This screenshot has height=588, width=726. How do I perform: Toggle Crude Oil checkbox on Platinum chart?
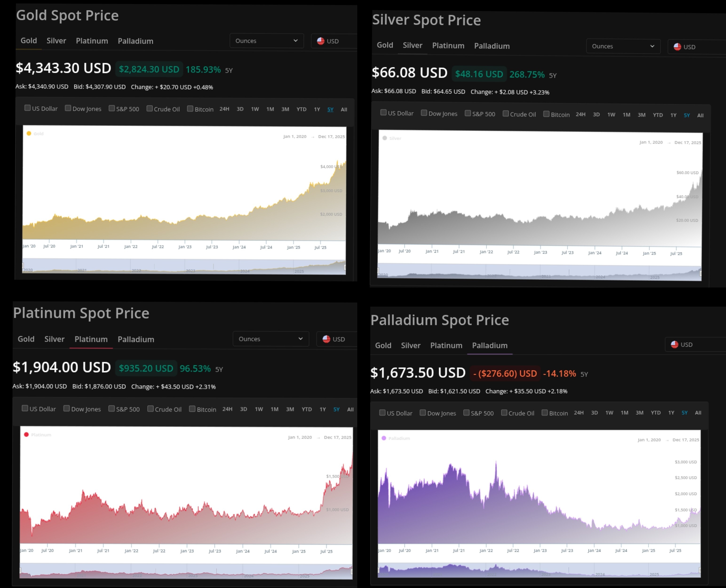coord(151,409)
